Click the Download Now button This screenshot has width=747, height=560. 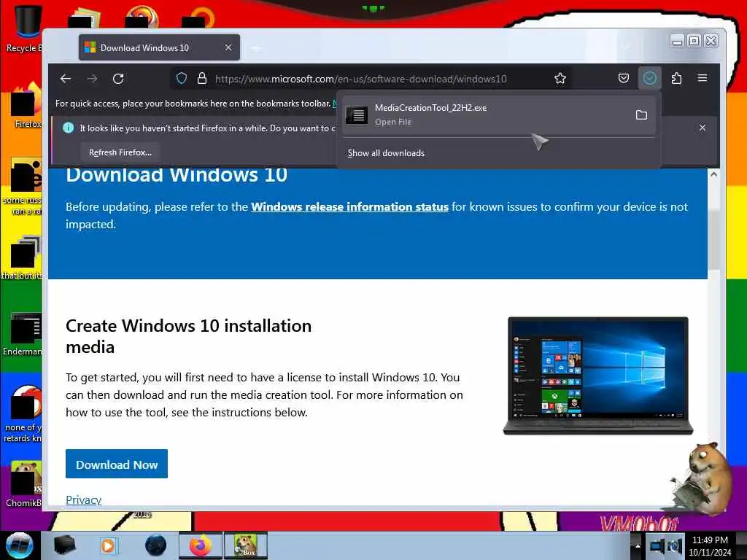[117, 464]
